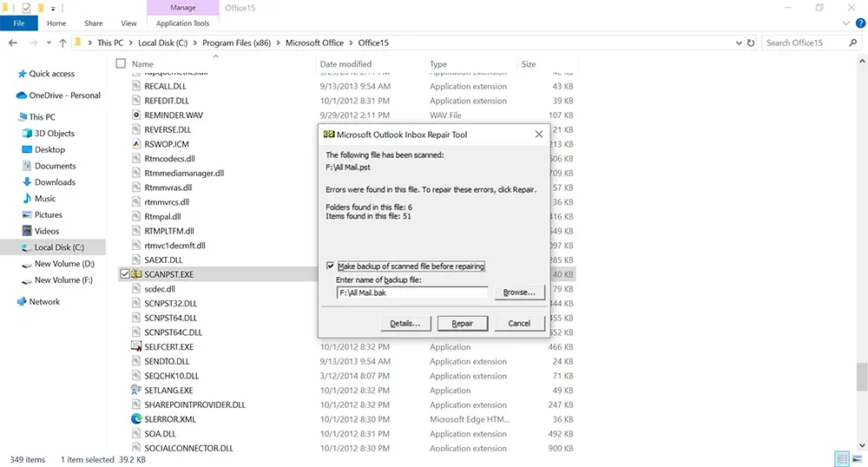The width and height of the screenshot is (868, 467).
Task: Open Downloads in the navigation pane
Action: tap(55, 182)
